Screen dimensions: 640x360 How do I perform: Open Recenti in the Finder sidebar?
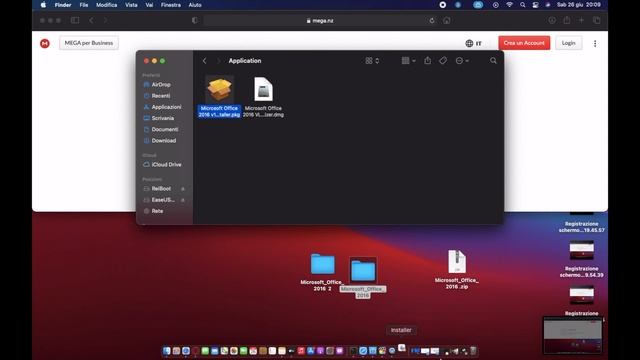[161, 96]
